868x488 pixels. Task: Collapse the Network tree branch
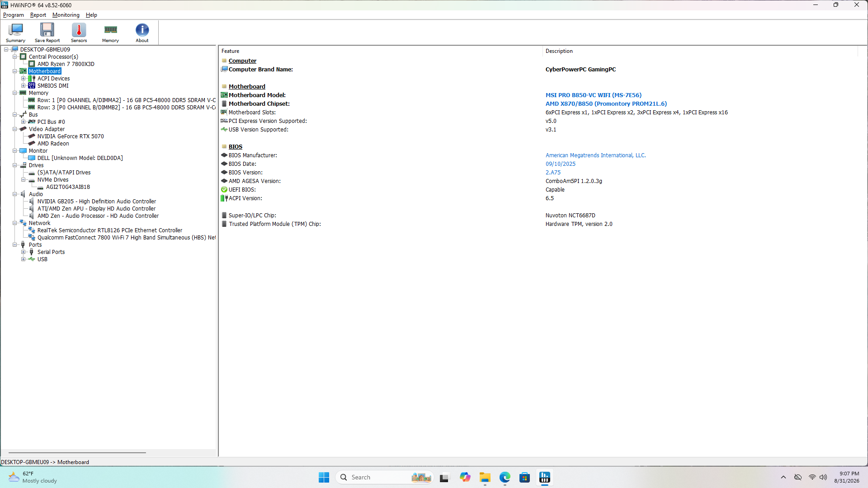tap(15, 223)
